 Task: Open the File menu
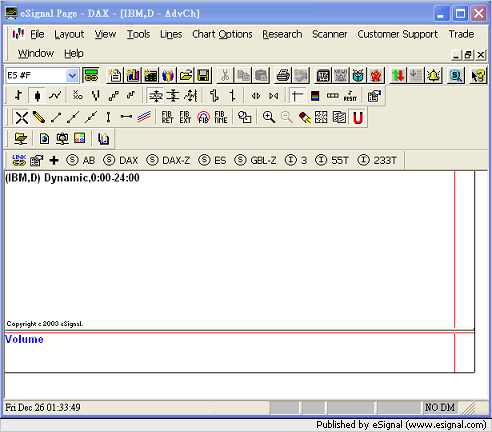tap(37, 34)
